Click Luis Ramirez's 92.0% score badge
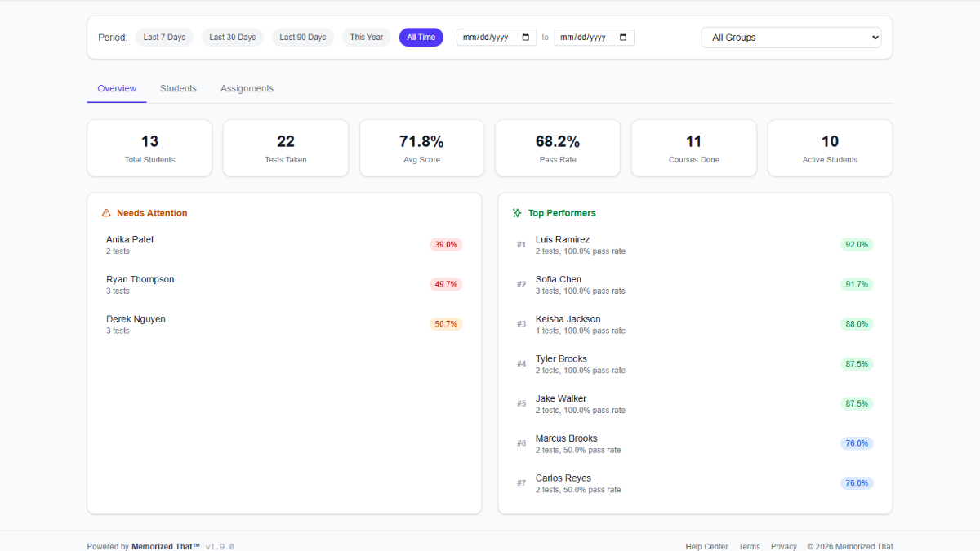 tap(857, 245)
